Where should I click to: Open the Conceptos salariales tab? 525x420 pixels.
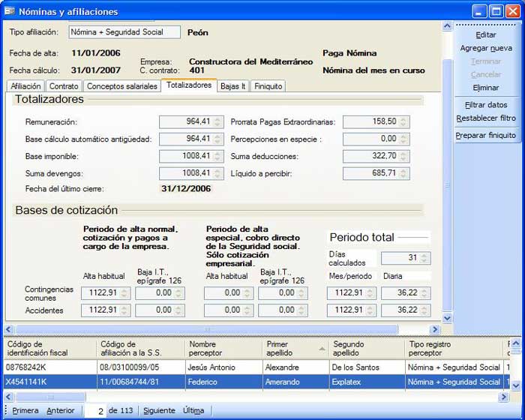(122, 86)
